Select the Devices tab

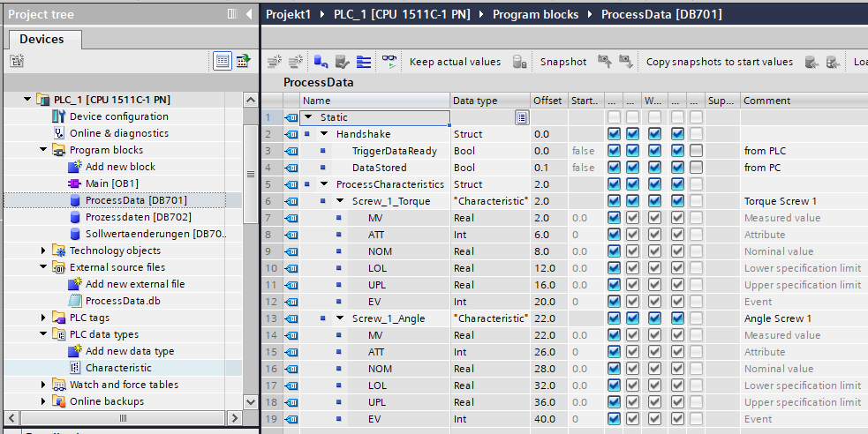click(42, 39)
